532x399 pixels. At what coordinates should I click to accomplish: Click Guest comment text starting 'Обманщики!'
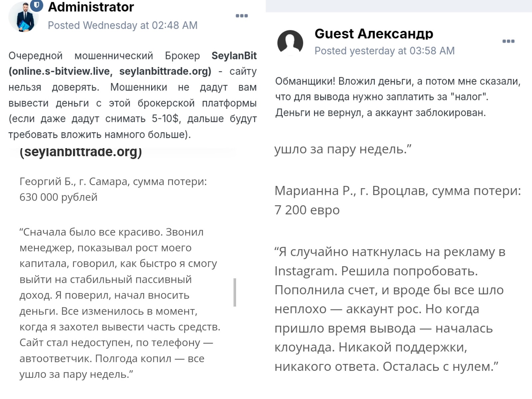pos(398,97)
